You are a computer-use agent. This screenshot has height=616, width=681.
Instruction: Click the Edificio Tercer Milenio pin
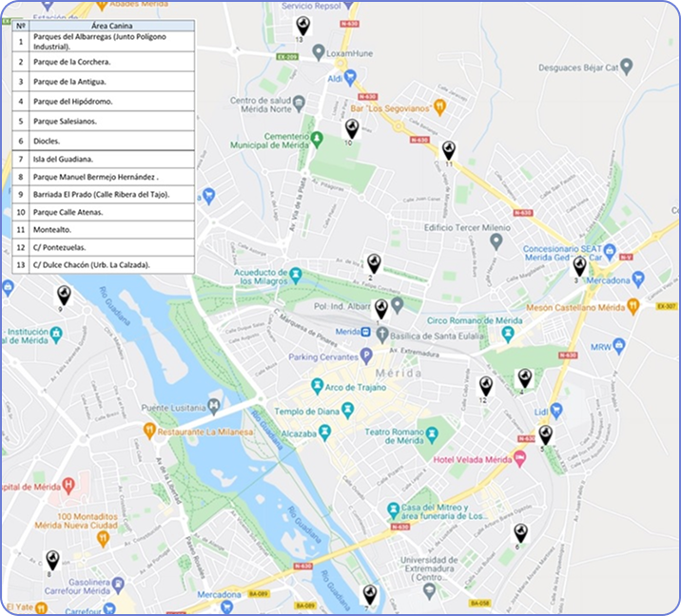pyautogui.click(x=496, y=241)
